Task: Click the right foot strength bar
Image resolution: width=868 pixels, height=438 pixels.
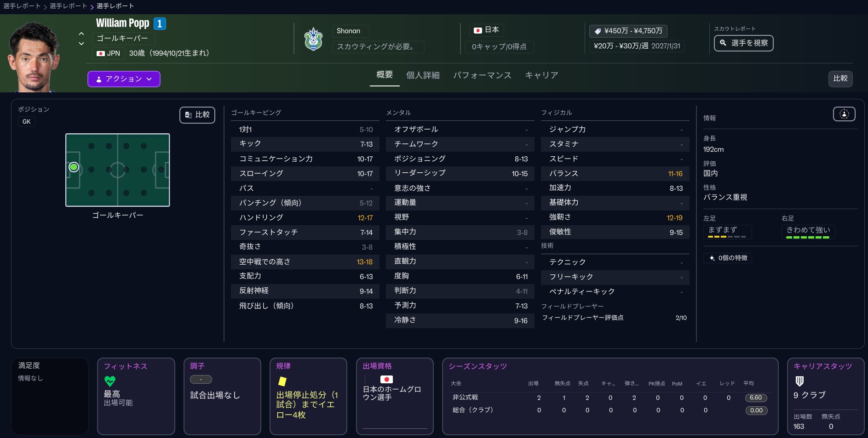Action: coord(807,237)
